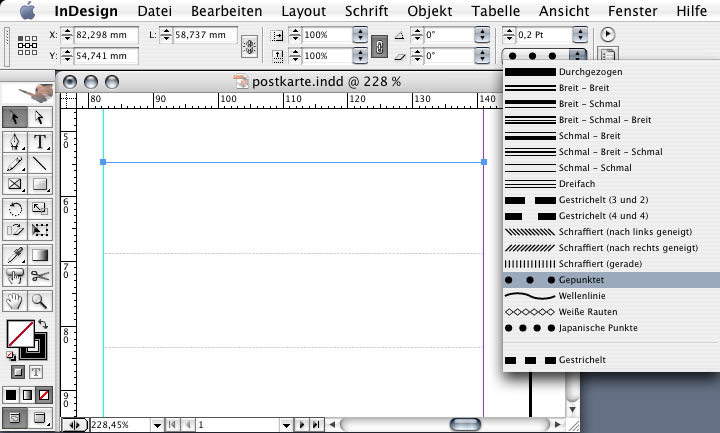Activate the Zoom magnifier tool
Screen dimensions: 720x433
[x=41, y=300]
